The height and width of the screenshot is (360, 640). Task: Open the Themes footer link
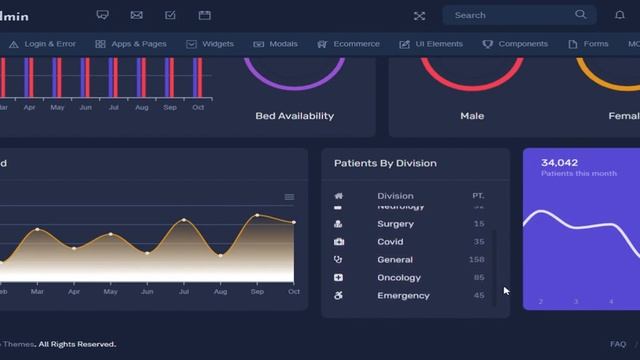[x=18, y=344]
